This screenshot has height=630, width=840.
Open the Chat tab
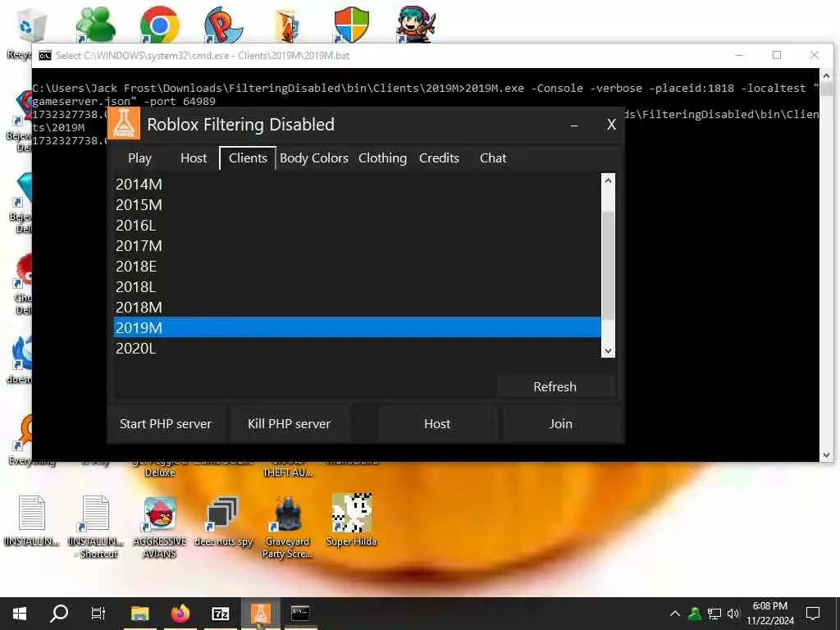493,158
